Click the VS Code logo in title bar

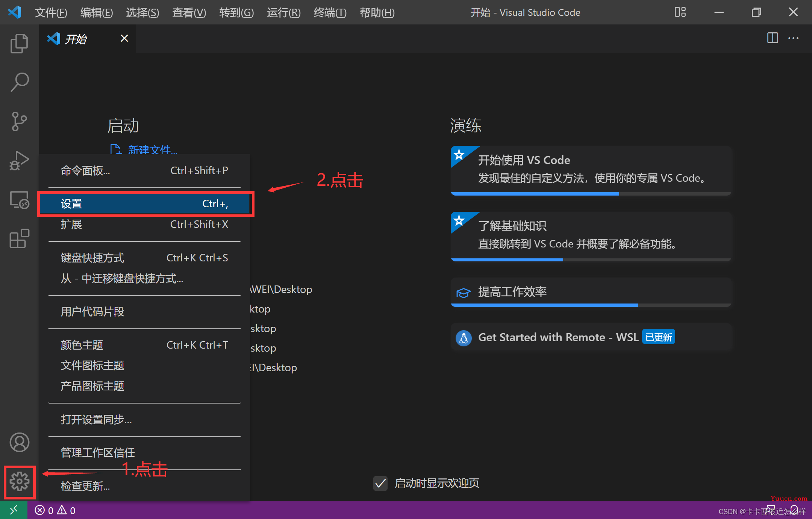(x=15, y=12)
